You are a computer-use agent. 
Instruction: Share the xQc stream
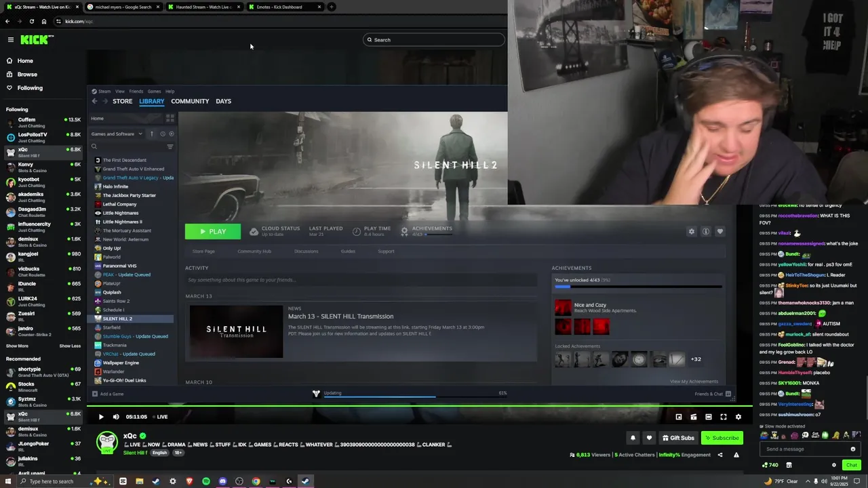[720, 455]
